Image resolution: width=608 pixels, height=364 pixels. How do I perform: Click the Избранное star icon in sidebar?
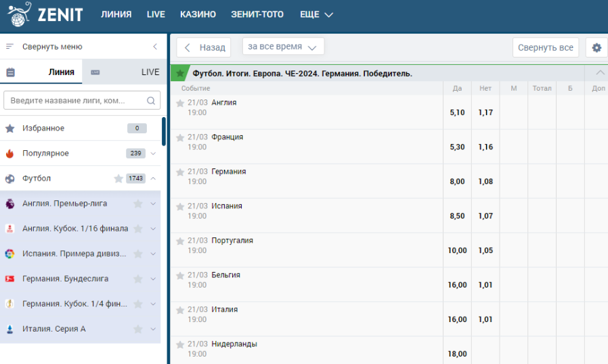point(9,129)
